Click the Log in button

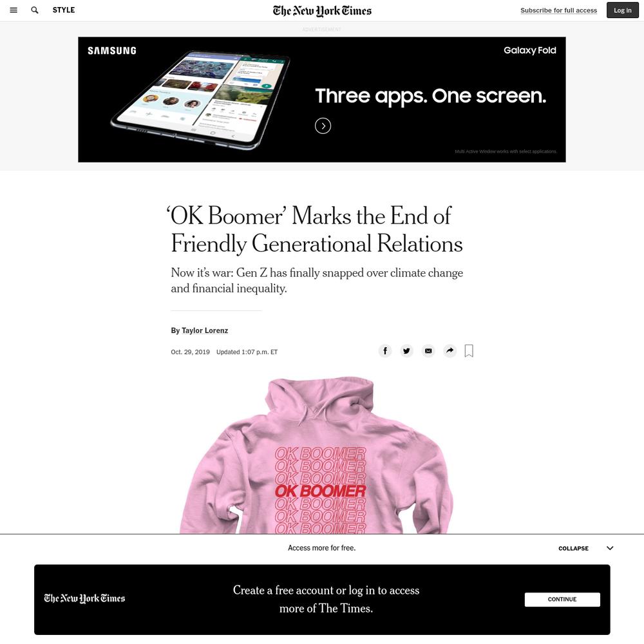point(623,10)
